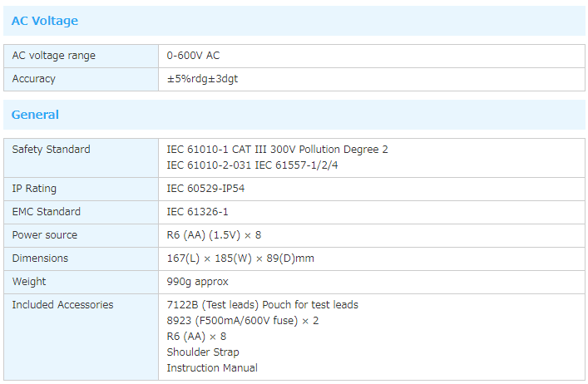Click the AC Voltage section heading
The height and width of the screenshot is (384, 588).
point(45,21)
